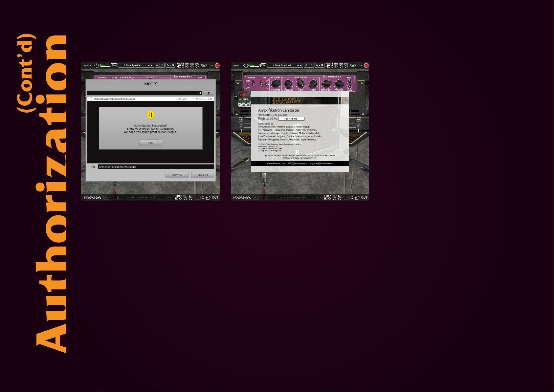The height and width of the screenshot is (392, 554).
Task: Click the file name input field in the Import dialog
Action: (x=156, y=167)
